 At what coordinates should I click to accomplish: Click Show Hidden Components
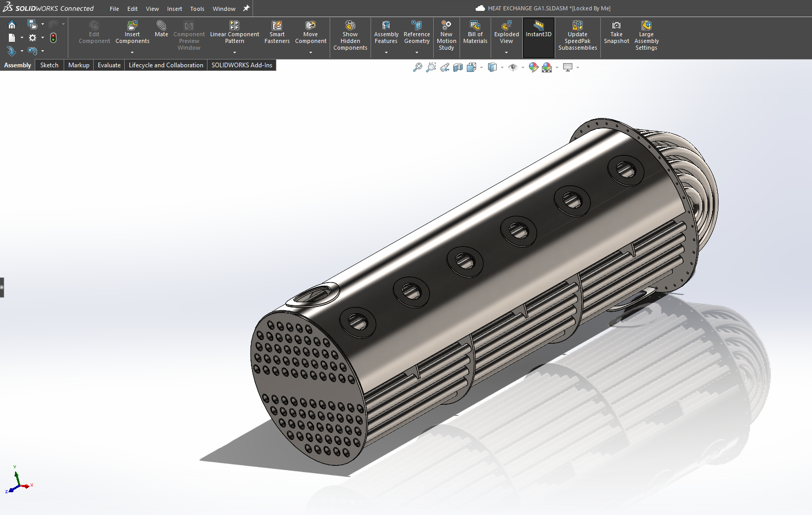(350, 36)
